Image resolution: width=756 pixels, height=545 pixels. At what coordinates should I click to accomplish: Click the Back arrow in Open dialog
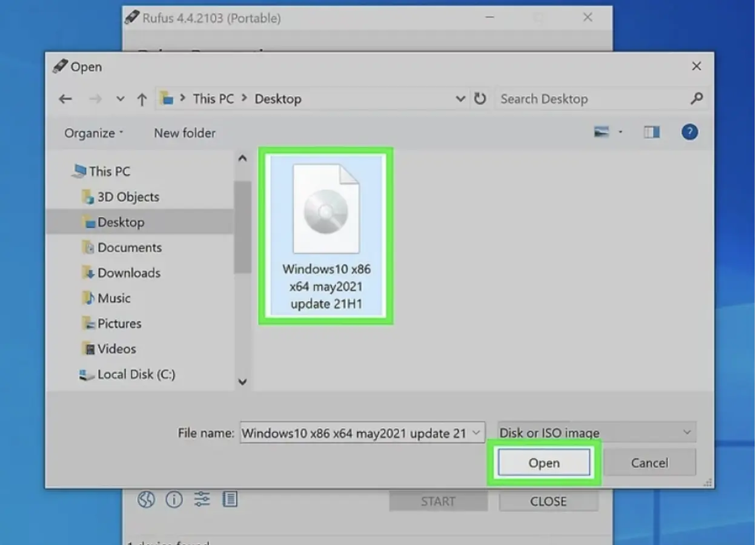[x=65, y=99]
